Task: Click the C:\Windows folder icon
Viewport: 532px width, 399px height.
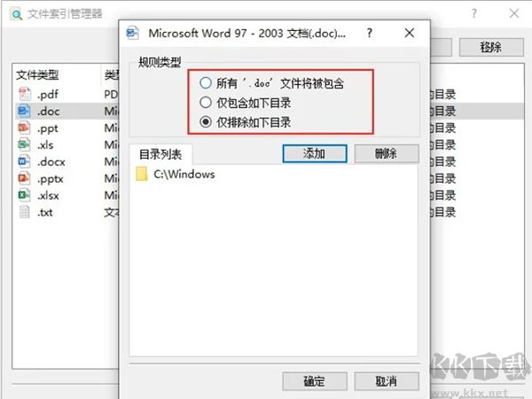Action: coord(142,174)
